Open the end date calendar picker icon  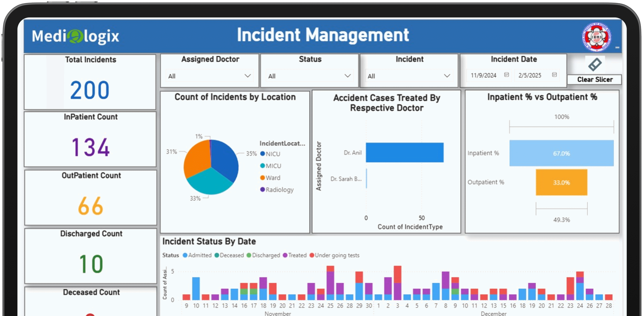click(554, 75)
